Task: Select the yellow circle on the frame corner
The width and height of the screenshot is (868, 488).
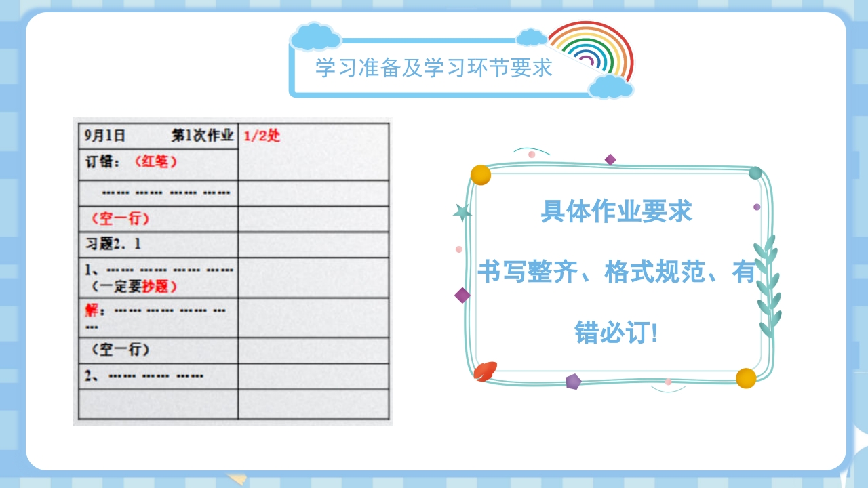Action: point(480,175)
